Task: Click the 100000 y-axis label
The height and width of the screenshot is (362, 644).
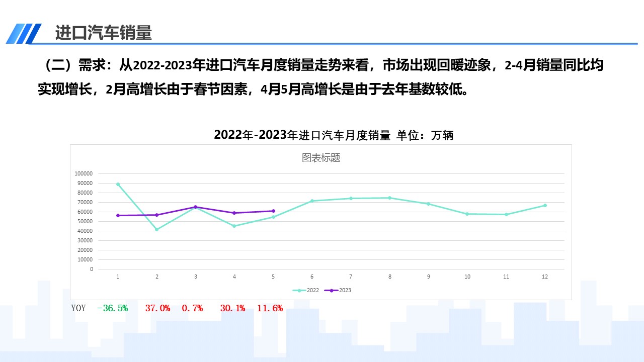Action: click(84, 173)
